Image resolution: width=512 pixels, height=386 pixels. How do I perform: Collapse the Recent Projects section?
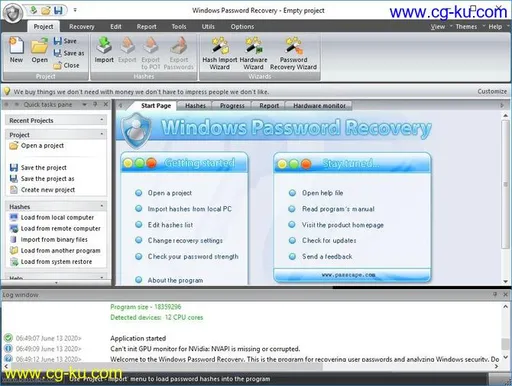pyautogui.click(x=102, y=120)
